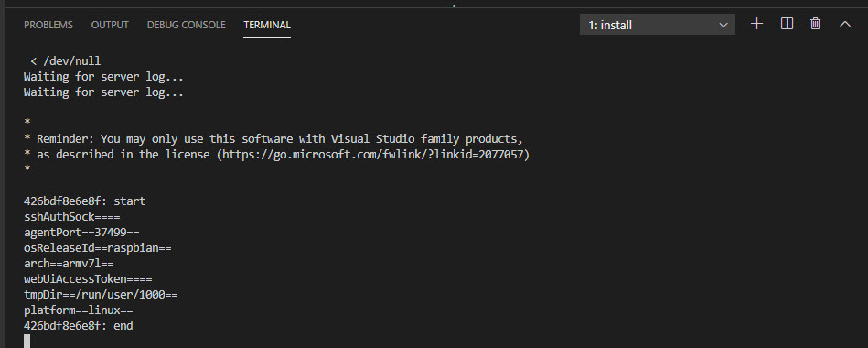Screen dimensions: 868x348
Task: Open the DEBUG CONSOLE tab
Action: [186, 25]
